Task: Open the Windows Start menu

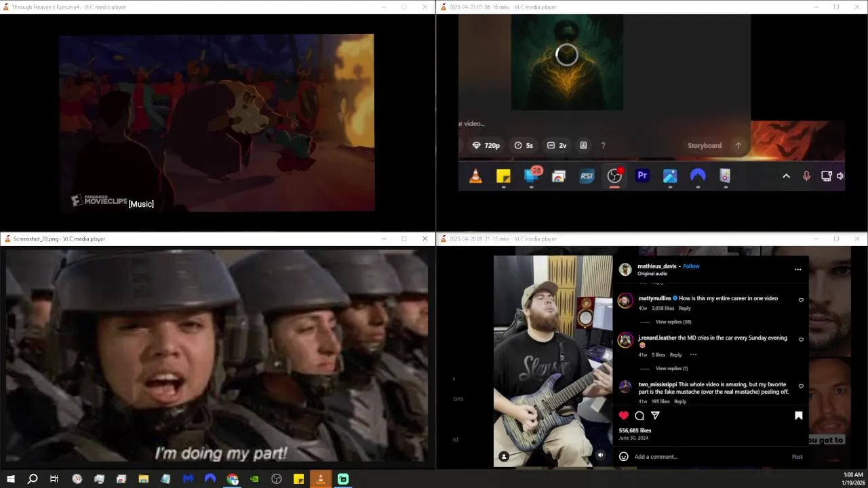Action: coord(11,479)
